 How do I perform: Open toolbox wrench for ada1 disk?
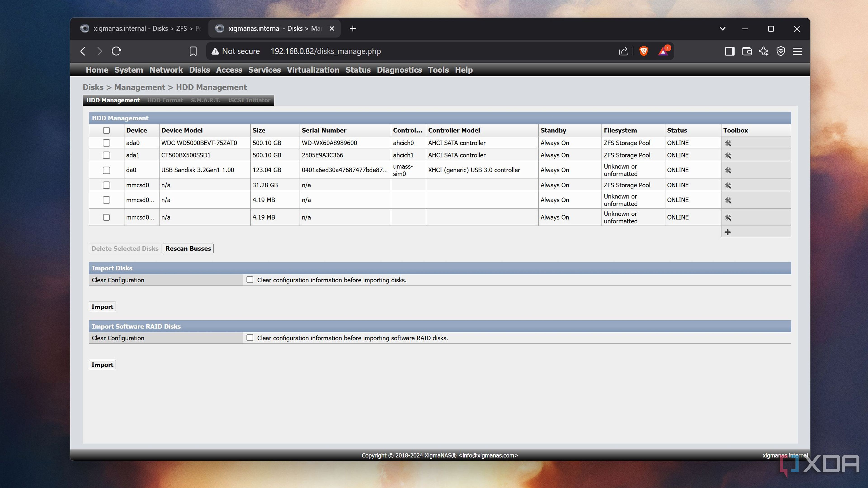click(x=728, y=155)
